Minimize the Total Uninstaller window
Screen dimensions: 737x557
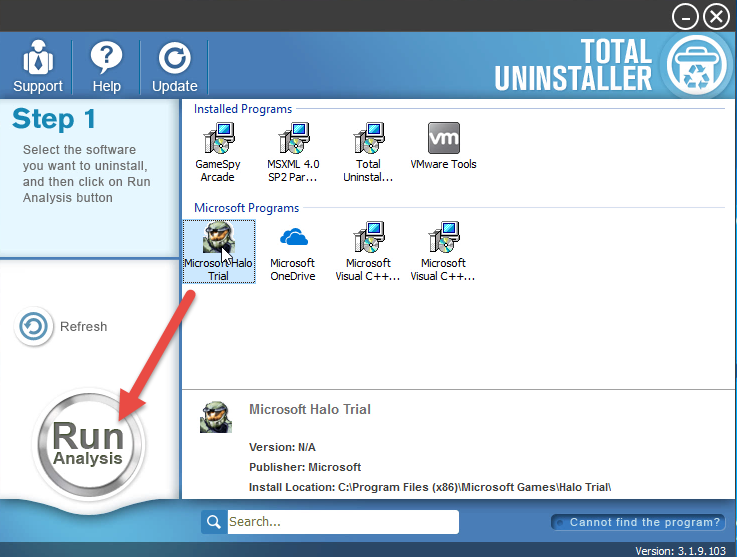(685, 17)
